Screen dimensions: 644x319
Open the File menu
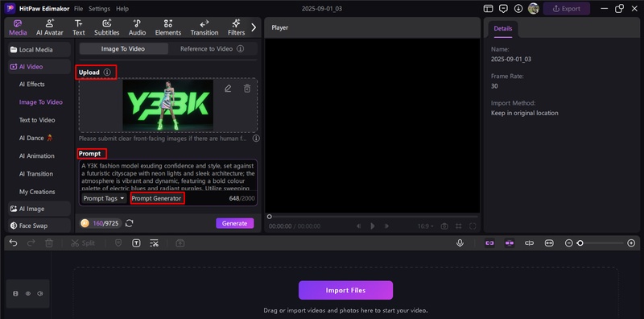(x=78, y=9)
